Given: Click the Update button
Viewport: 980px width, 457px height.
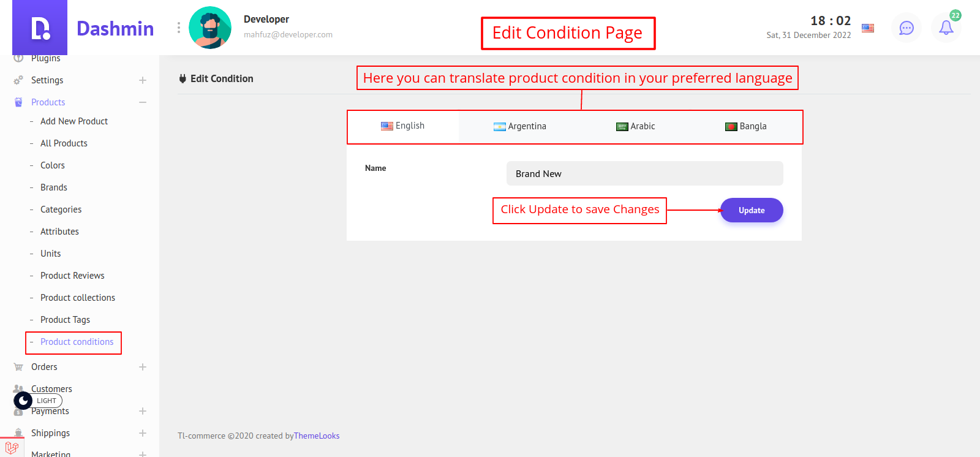Looking at the screenshot, I should (x=752, y=210).
